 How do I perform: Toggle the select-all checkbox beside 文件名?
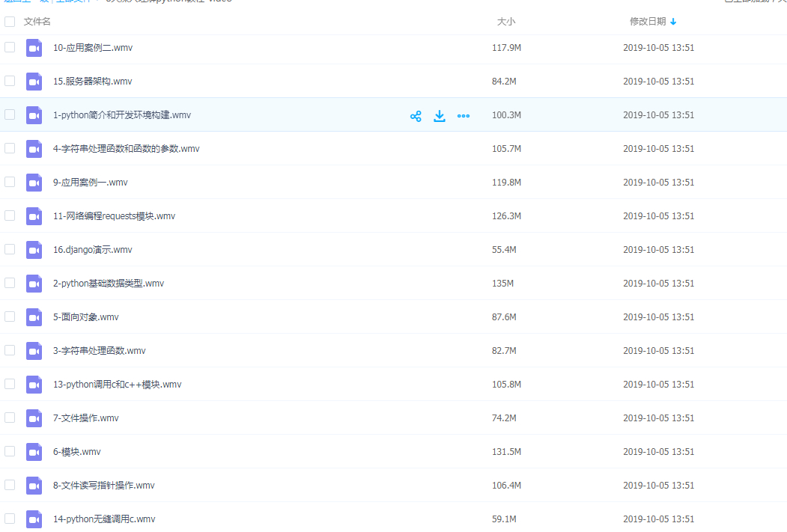coord(10,22)
